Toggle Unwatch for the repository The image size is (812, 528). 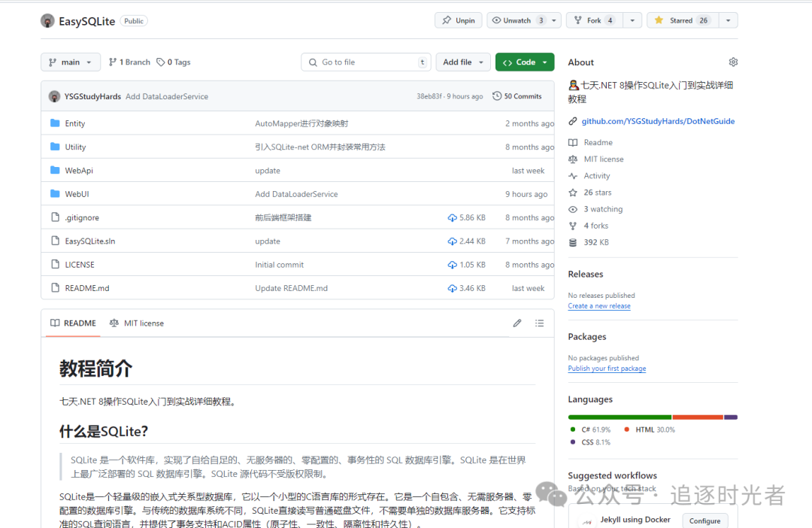[x=518, y=20]
